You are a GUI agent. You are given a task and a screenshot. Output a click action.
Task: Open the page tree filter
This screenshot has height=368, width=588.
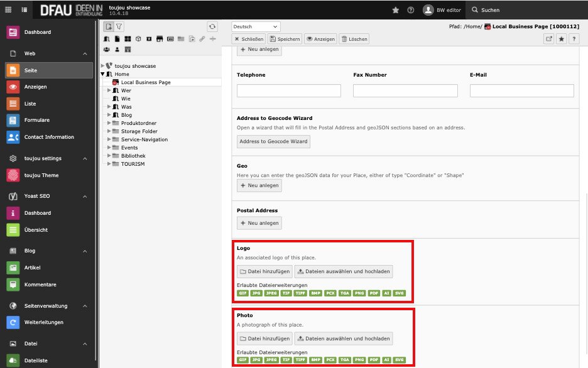point(119,26)
